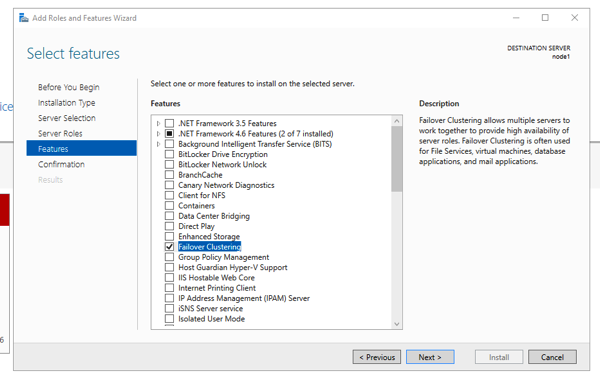Screen dimensions: 600x384
Task: Click the feature list scroll down arrow
Action: pyautogui.click(x=397, y=324)
